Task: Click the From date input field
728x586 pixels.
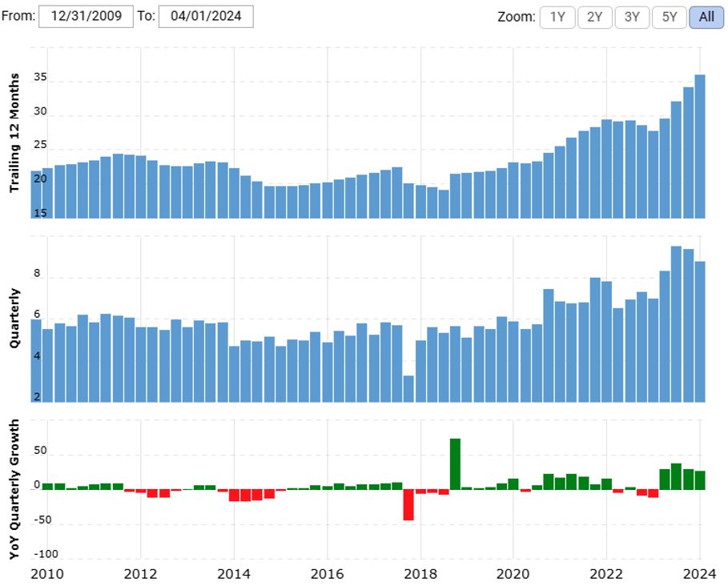Action: (x=86, y=16)
